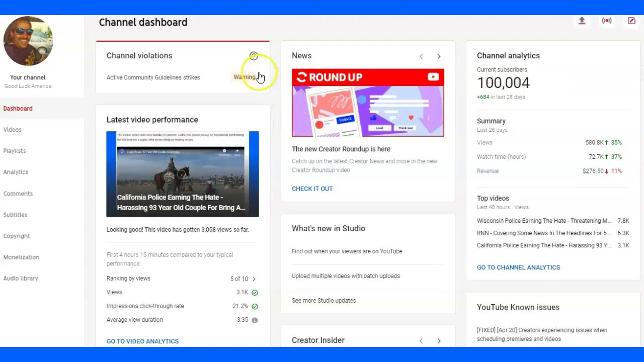Click +684 in last 28 days text
Viewport: 644px width, 362px height.
501,97
